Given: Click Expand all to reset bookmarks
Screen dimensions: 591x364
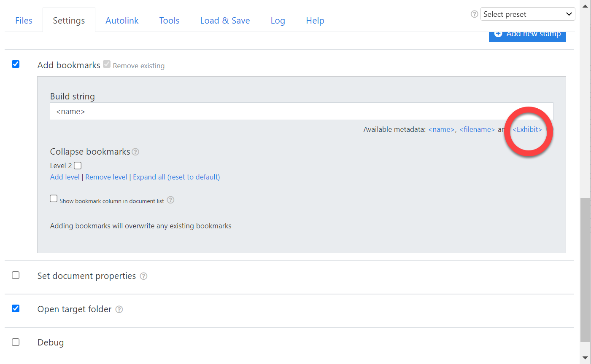Looking at the screenshot, I should coord(176,177).
